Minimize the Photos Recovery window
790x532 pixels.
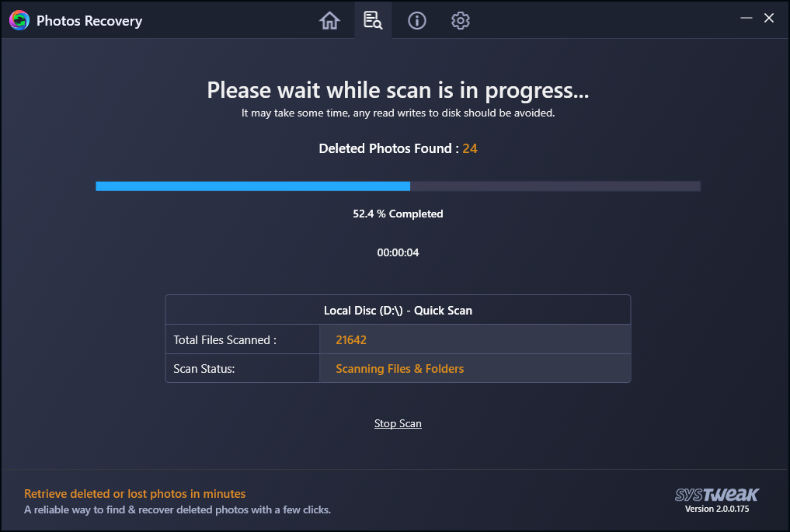pyautogui.click(x=746, y=18)
